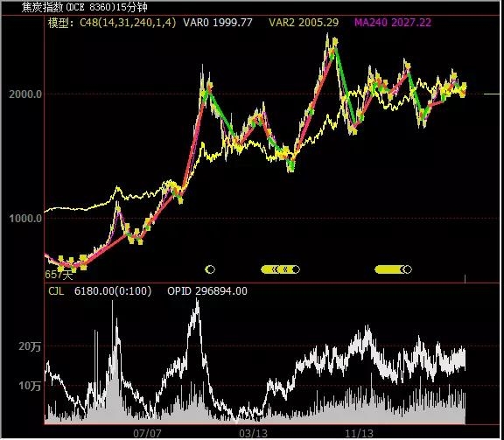
Task: Click the small vertical cursor tick near chart bottom-right
Action: (465, 279)
